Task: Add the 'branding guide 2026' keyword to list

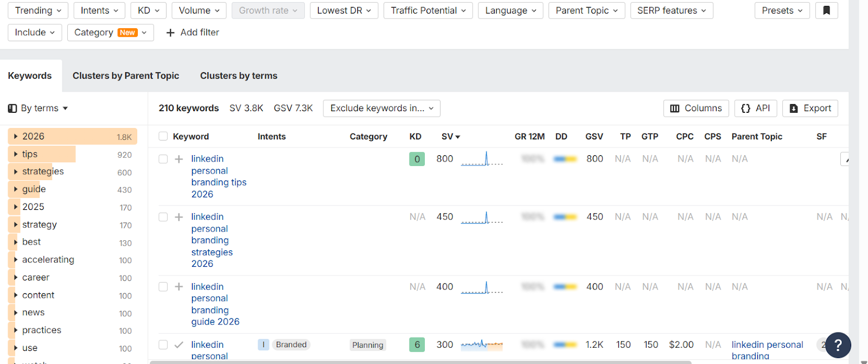Action: coord(178,286)
